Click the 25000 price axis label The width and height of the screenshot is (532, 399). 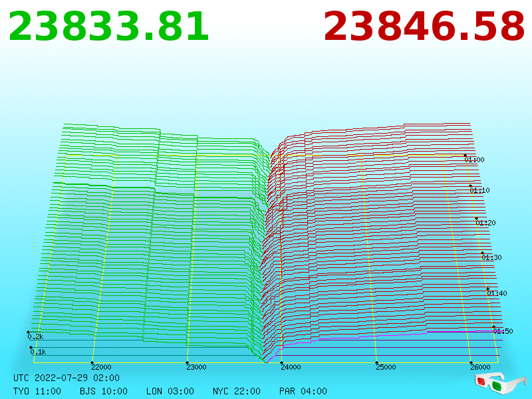point(386,367)
